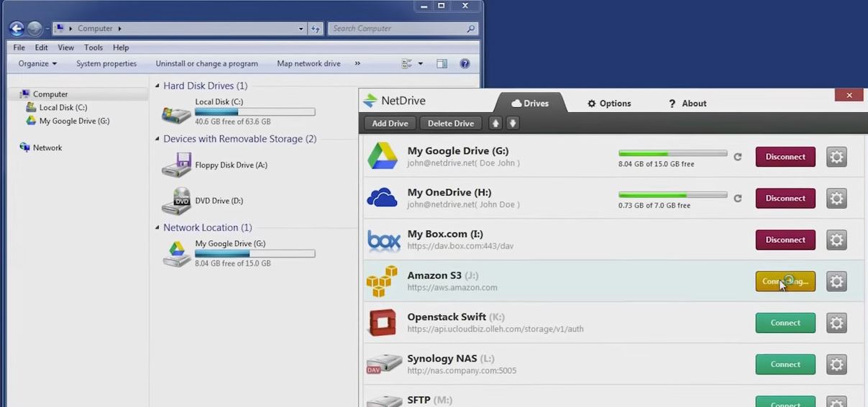Open settings gear for Amazon S3

pyautogui.click(x=836, y=281)
